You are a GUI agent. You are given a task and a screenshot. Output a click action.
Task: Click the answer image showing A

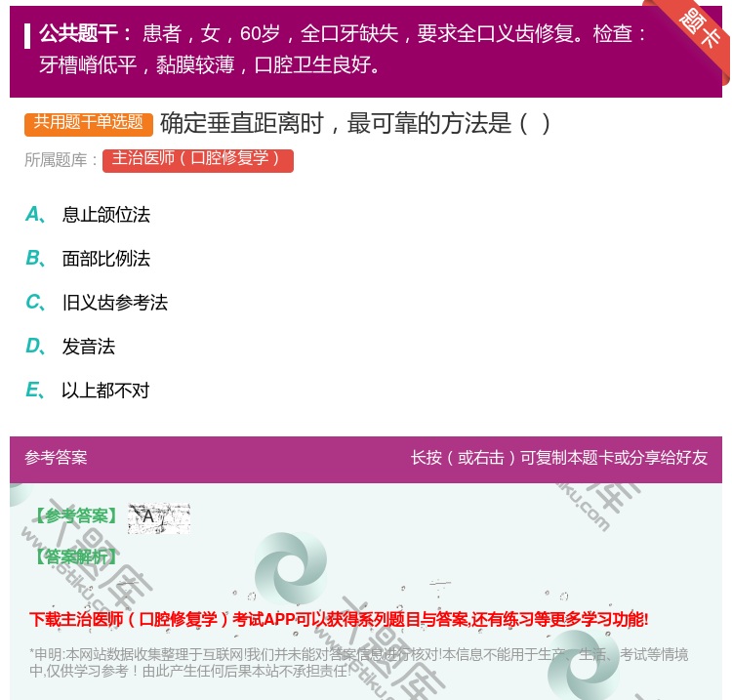159,518
